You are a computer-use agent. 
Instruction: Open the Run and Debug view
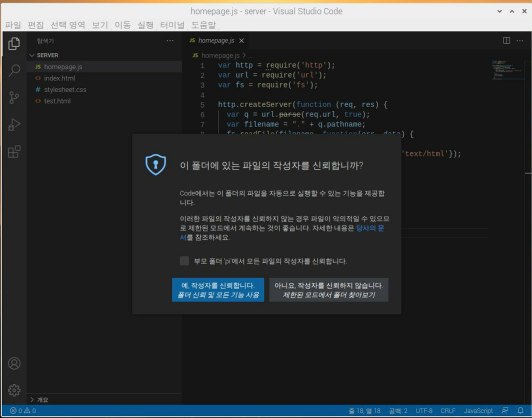[x=14, y=125]
